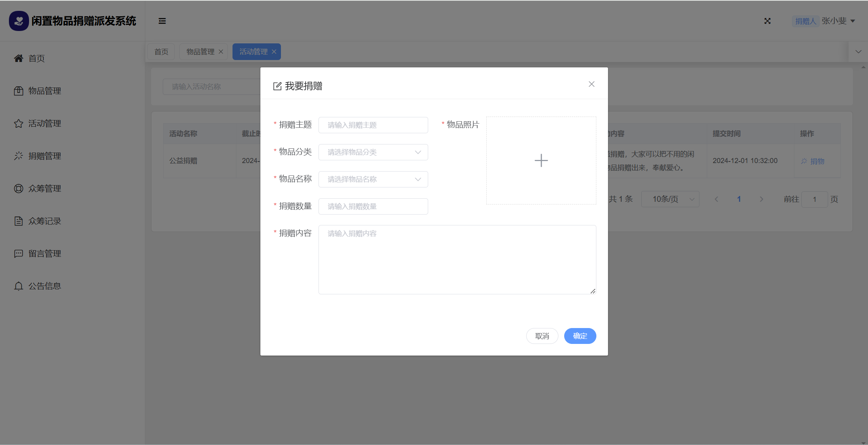
Task: Expand the 物品分类 dropdown
Action: coord(373,152)
